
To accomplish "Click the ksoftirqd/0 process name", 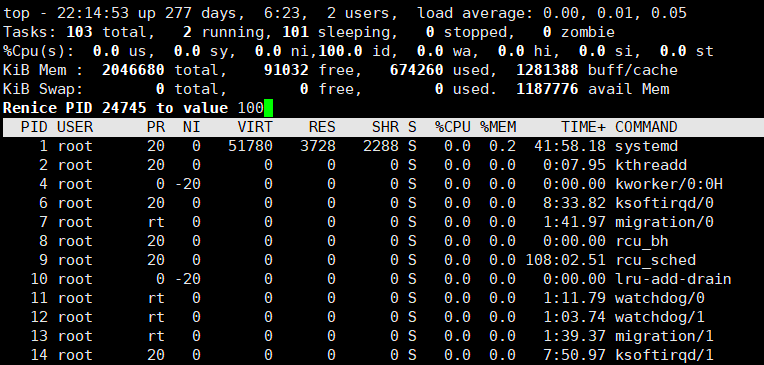I will (664, 203).
